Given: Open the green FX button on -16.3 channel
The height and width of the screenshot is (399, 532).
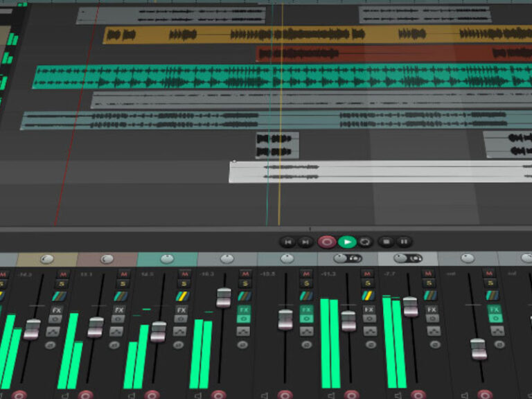Looking at the screenshot, I should (x=243, y=310).
